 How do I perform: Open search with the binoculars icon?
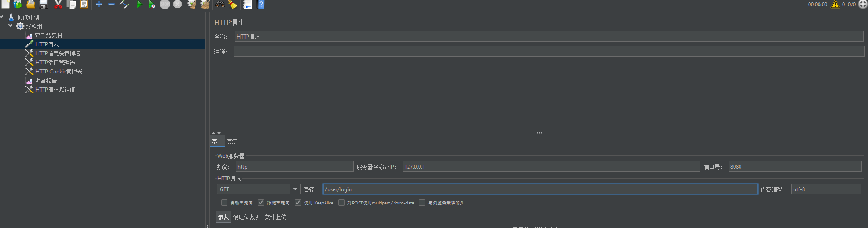click(x=220, y=4)
